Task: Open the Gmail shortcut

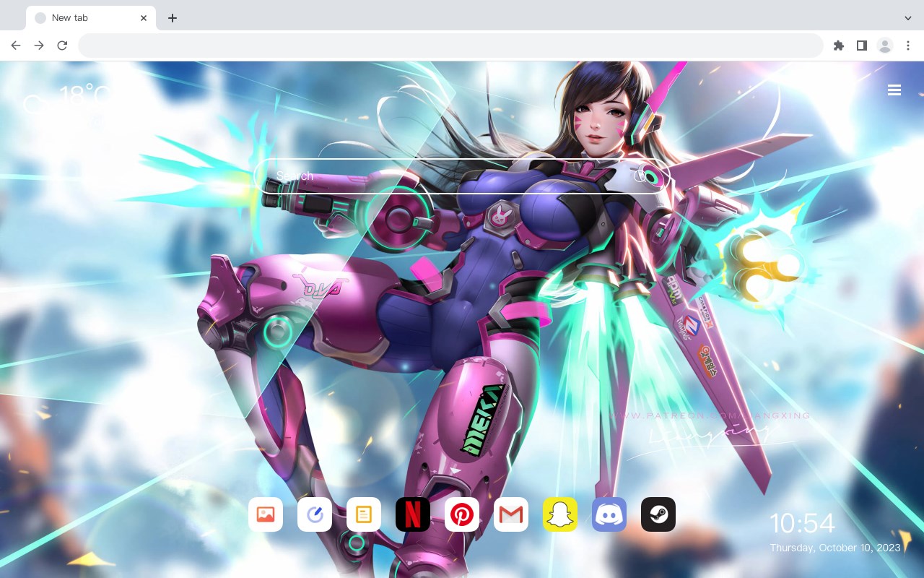Action: pyautogui.click(x=511, y=514)
